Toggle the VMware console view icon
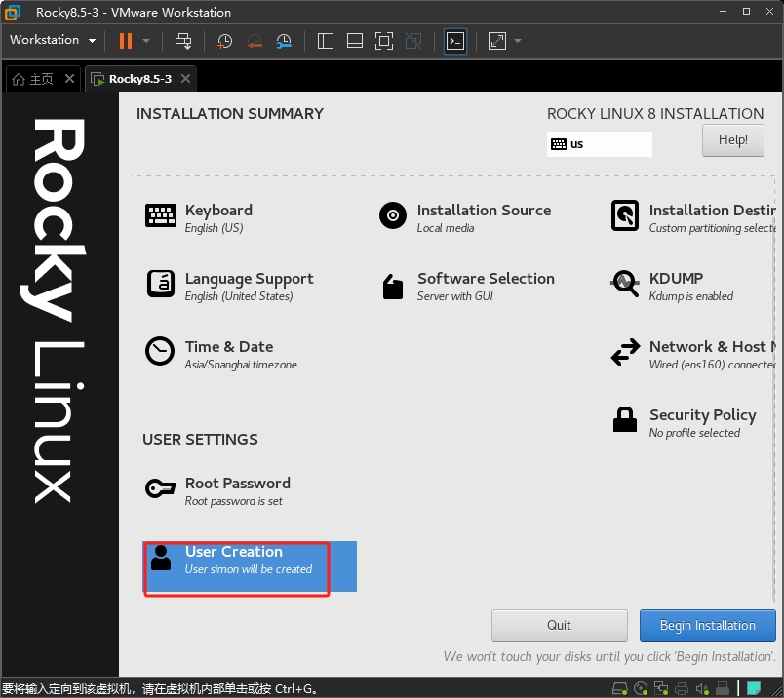Image resolution: width=784 pixels, height=698 pixels. [x=455, y=41]
